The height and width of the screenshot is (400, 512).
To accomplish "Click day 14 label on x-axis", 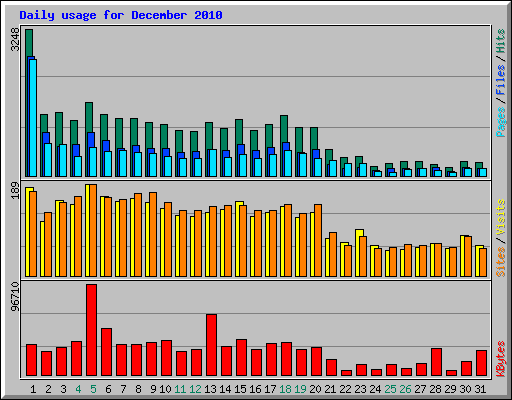I will tap(225, 389).
